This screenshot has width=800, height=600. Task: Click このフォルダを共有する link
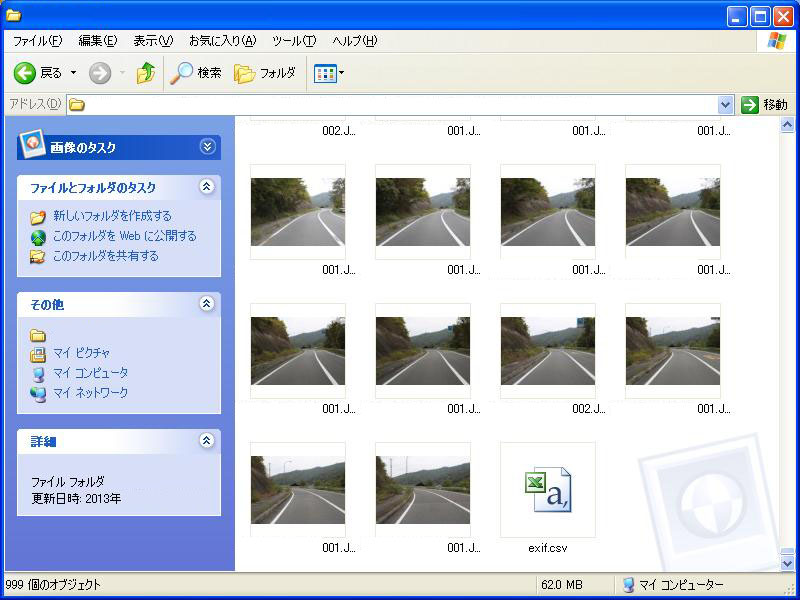click(x=106, y=256)
